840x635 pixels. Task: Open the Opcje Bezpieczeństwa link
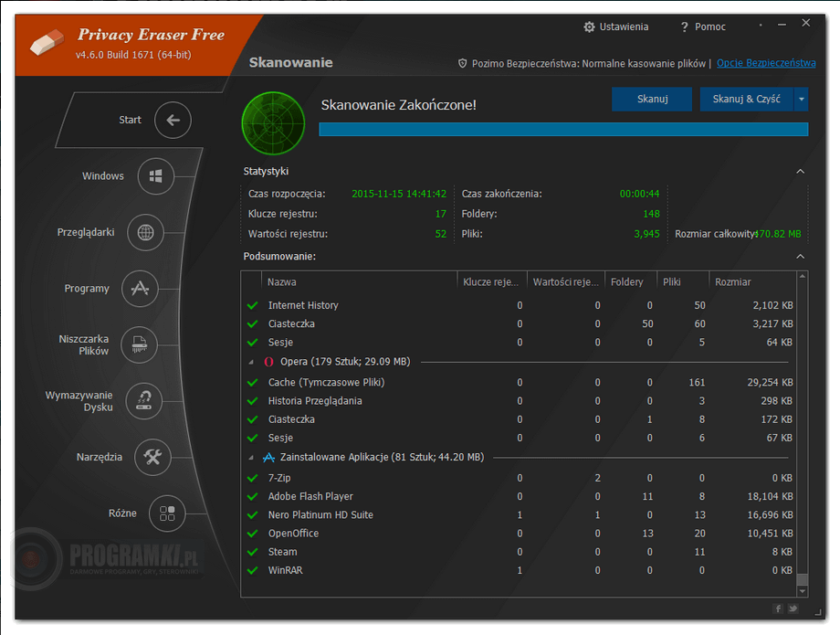[x=766, y=63]
